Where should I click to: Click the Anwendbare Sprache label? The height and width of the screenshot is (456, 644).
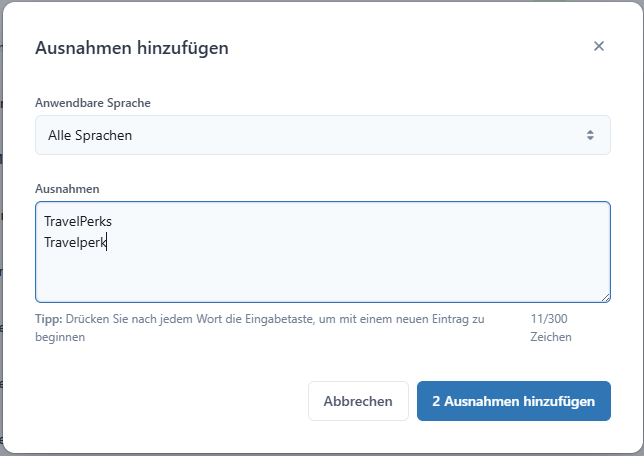point(93,103)
